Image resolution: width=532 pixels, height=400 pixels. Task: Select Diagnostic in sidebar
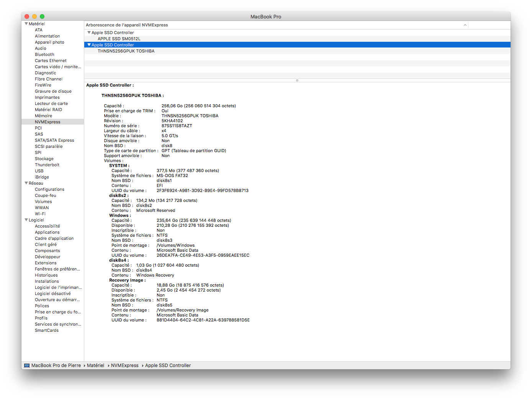pyautogui.click(x=45, y=73)
